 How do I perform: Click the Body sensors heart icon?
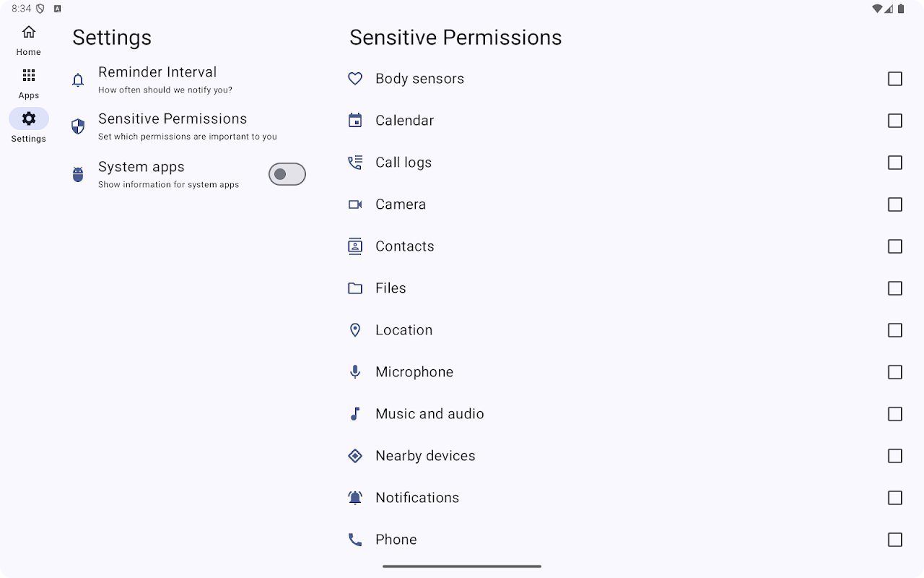[x=355, y=79]
